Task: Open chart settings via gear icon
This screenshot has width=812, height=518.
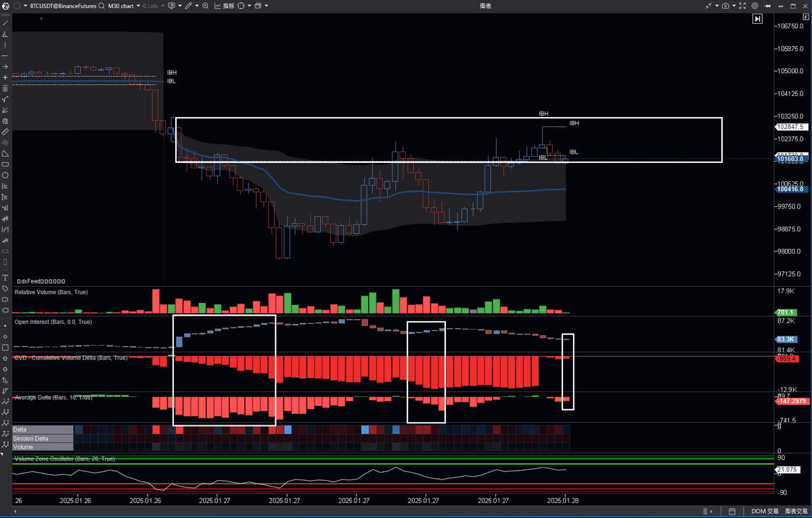Action: pos(754,6)
